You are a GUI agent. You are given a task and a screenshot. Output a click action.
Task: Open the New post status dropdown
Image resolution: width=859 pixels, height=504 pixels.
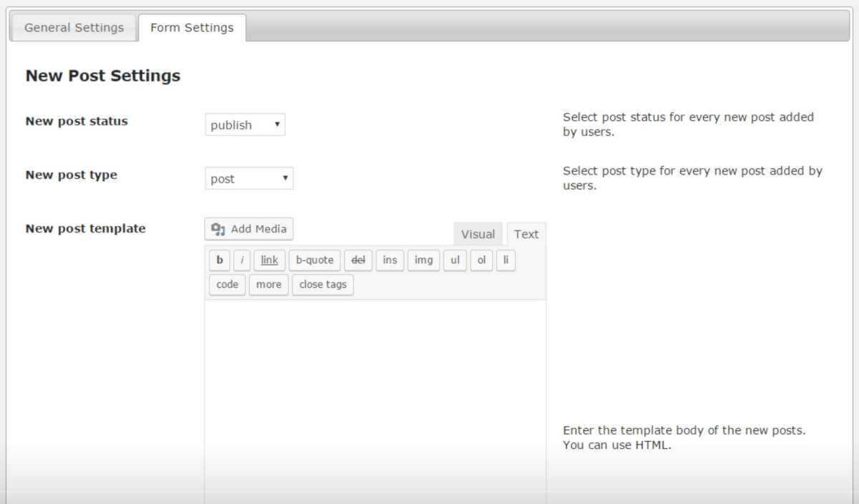(245, 125)
